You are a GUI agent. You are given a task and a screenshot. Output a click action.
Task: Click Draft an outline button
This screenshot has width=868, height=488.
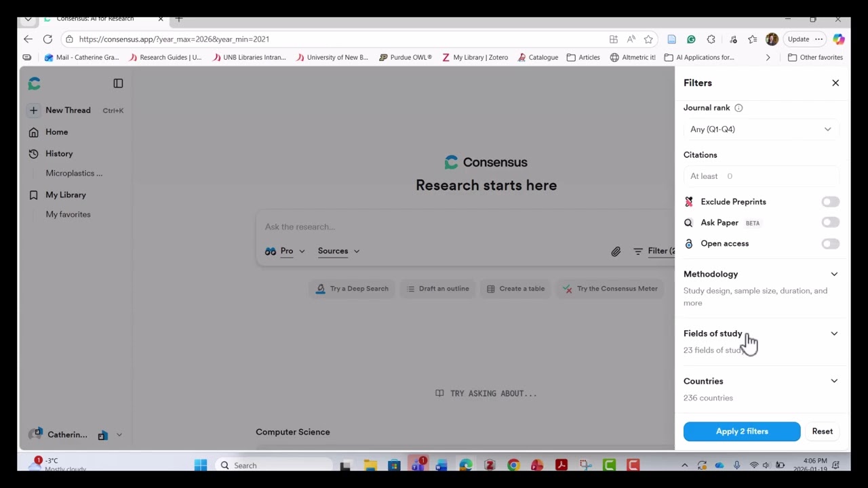click(x=438, y=289)
